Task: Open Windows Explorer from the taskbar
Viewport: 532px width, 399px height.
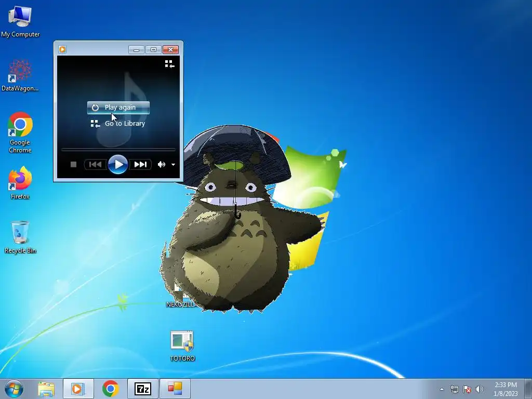Action: 46,389
